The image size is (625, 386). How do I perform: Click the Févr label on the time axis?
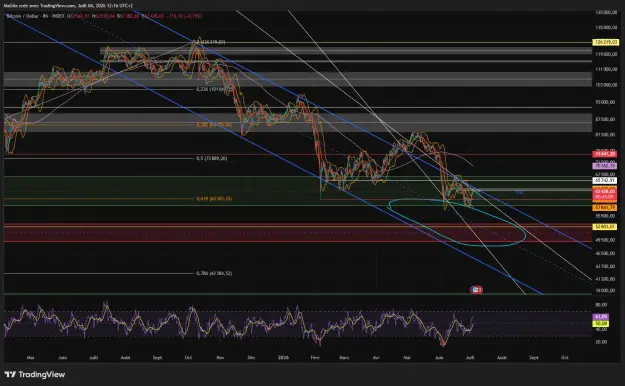pyautogui.click(x=315, y=358)
